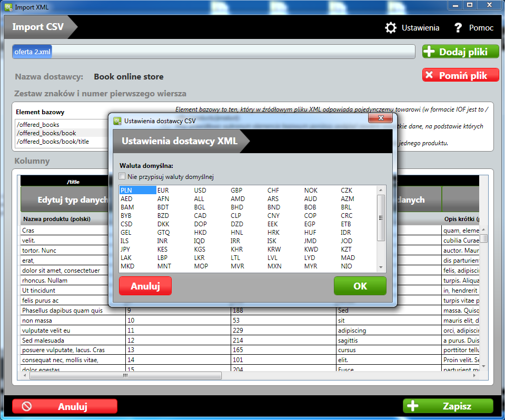The width and height of the screenshot is (505, 420).
Task: Select currency MXN
Action: 274,266
